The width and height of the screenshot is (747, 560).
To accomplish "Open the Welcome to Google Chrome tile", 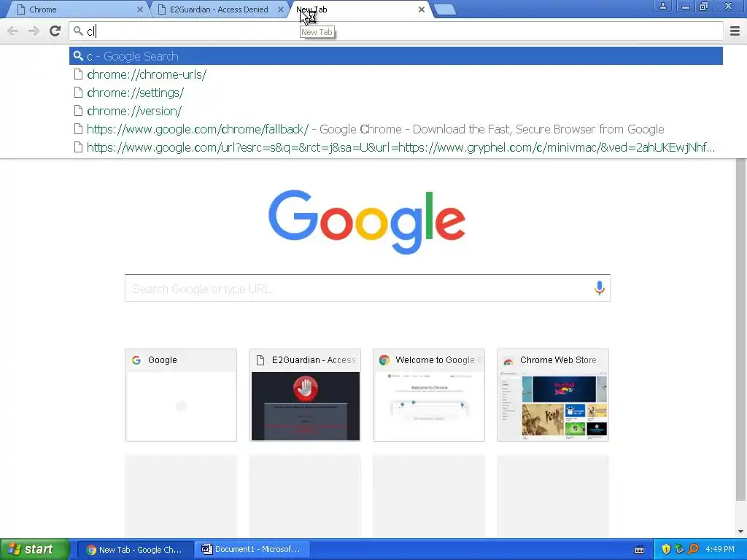I will [429, 395].
